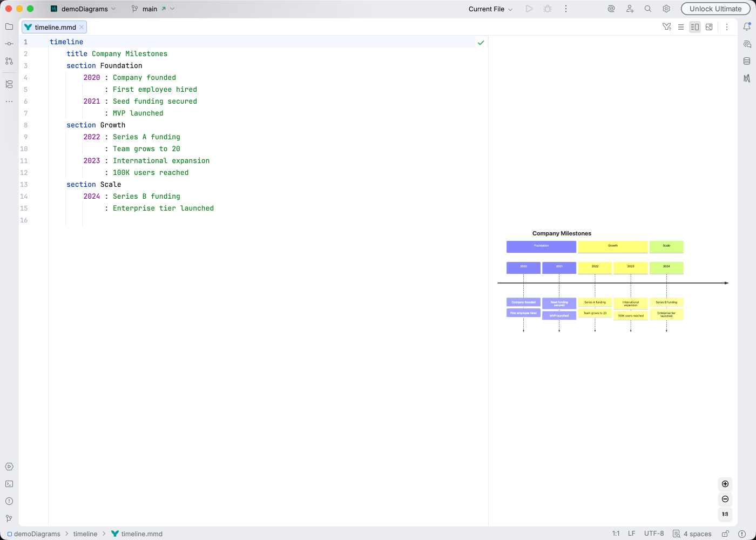Zoom in on the diagram preview
The image size is (756, 540).
click(725, 484)
